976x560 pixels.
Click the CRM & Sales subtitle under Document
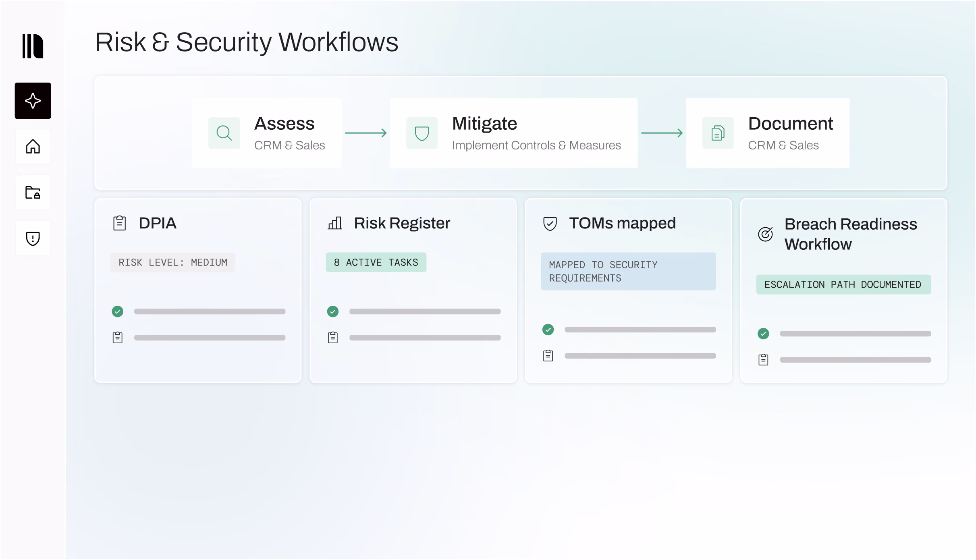point(783,145)
